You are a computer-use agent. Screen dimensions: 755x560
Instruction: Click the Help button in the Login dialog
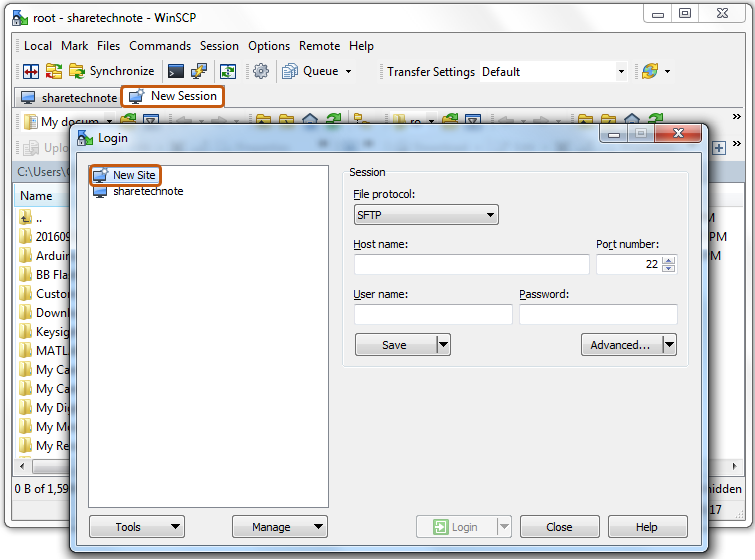point(647,527)
